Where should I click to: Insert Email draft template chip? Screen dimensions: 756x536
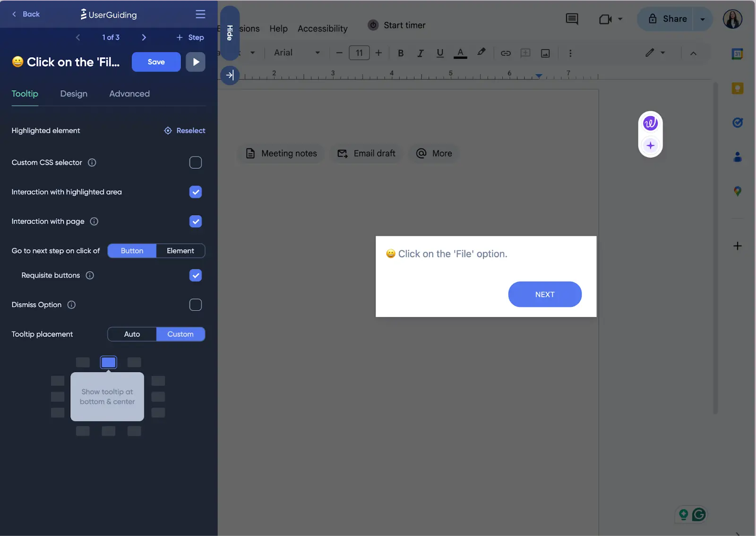coord(366,154)
